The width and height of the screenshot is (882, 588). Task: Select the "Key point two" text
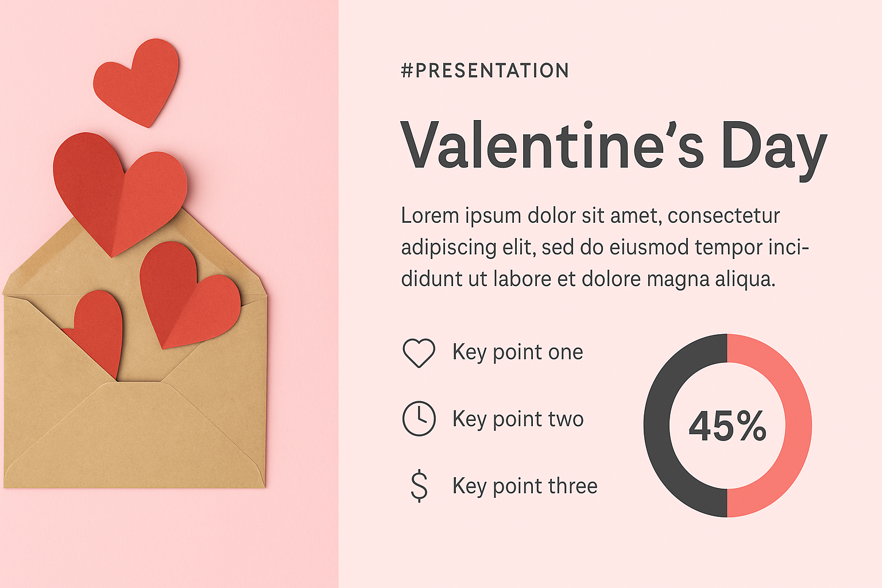click(x=517, y=419)
